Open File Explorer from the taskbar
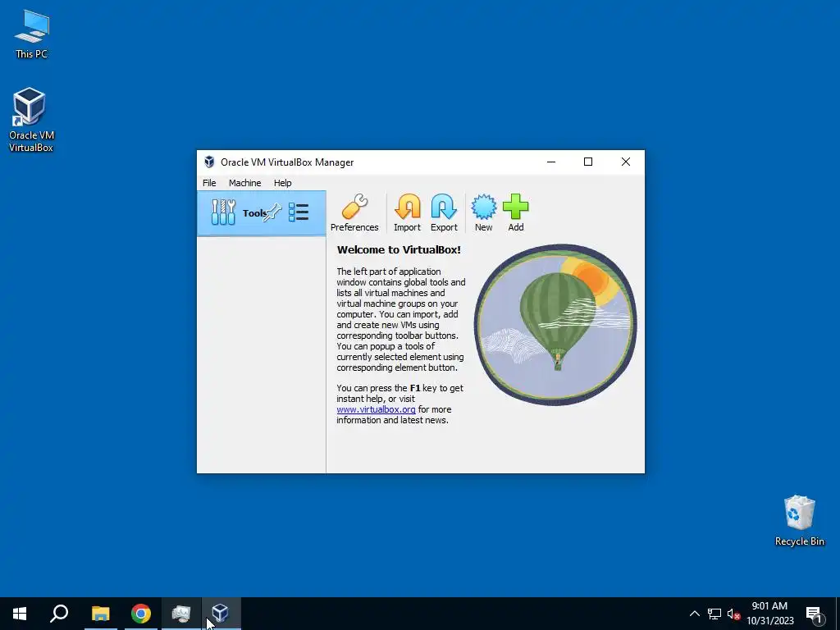The width and height of the screenshot is (840, 630). point(100,614)
